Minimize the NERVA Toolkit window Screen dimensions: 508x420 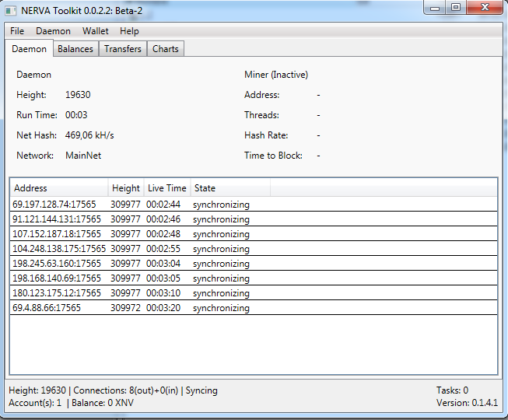point(435,8)
